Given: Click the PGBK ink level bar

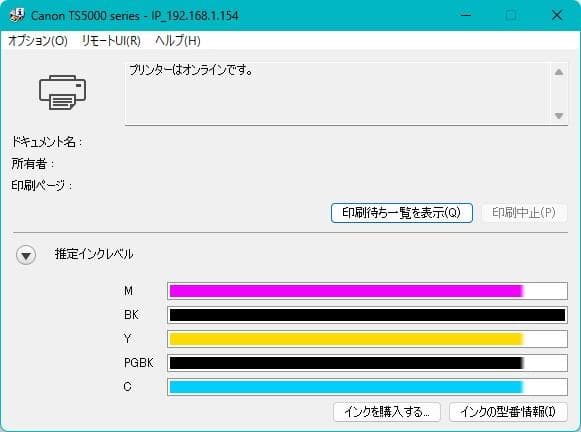Looking at the screenshot, I should point(367,363).
